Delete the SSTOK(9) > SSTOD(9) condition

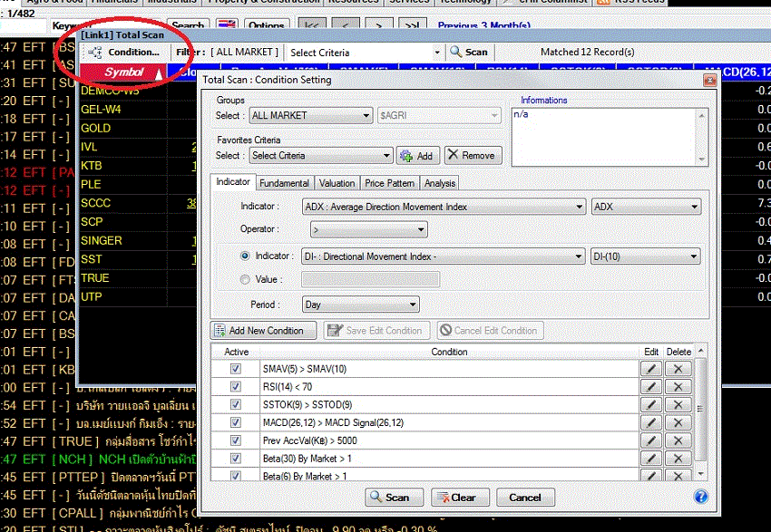(x=678, y=405)
